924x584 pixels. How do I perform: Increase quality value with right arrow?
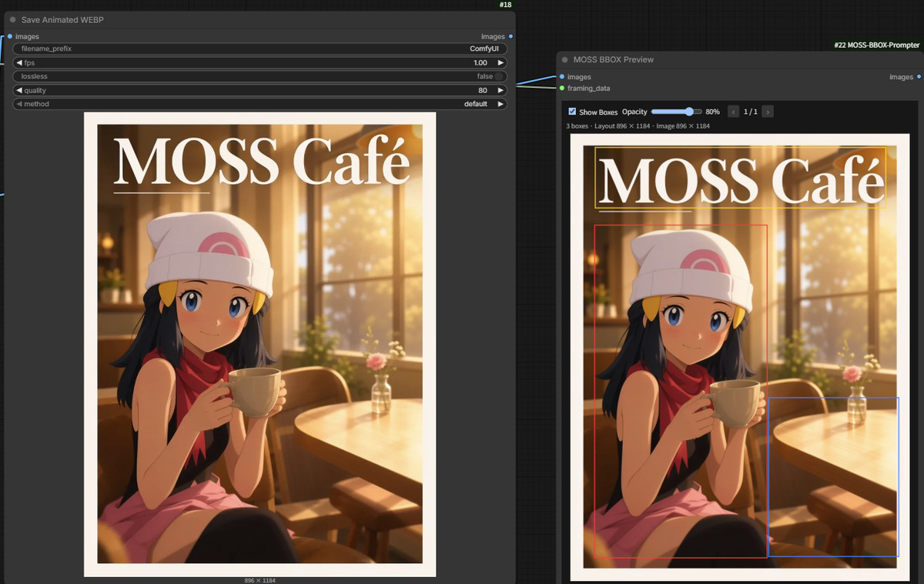point(500,90)
